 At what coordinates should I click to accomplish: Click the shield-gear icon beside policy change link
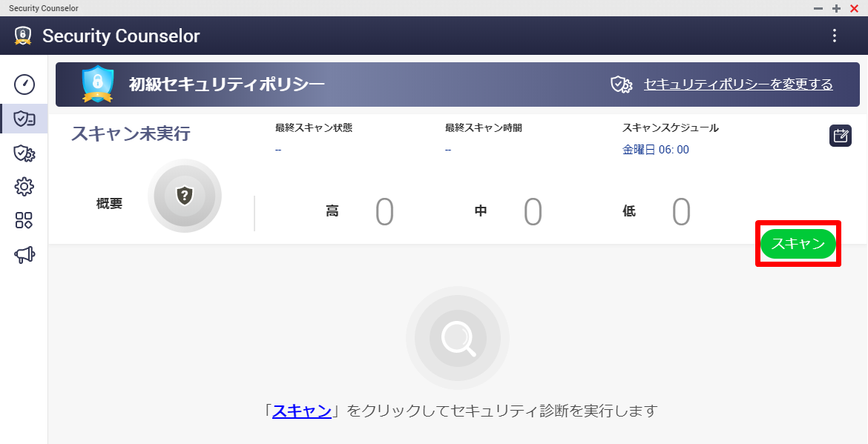pyautogui.click(x=622, y=85)
